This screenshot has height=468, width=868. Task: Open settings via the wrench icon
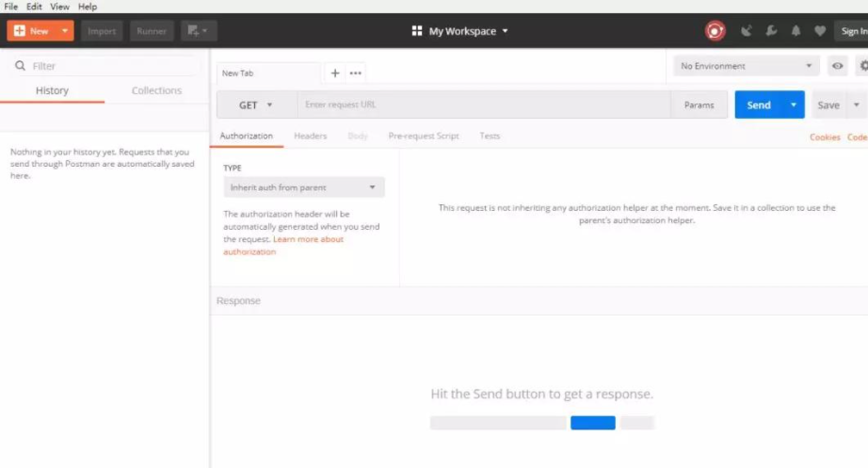point(771,31)
